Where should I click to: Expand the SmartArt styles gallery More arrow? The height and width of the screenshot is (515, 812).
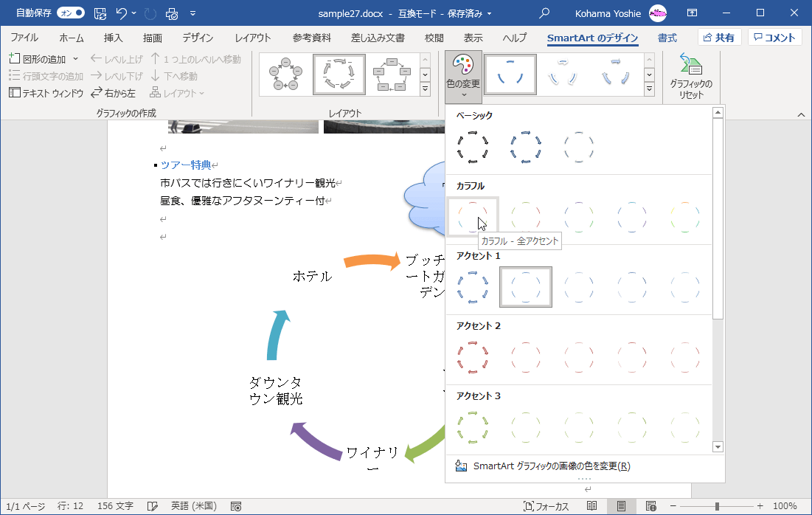click(x=650, y=89)
